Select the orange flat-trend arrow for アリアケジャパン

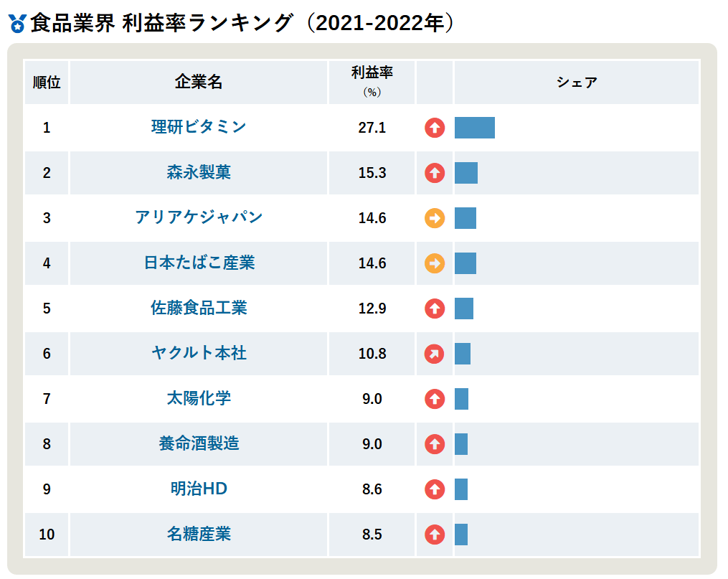tap(435, 218)
